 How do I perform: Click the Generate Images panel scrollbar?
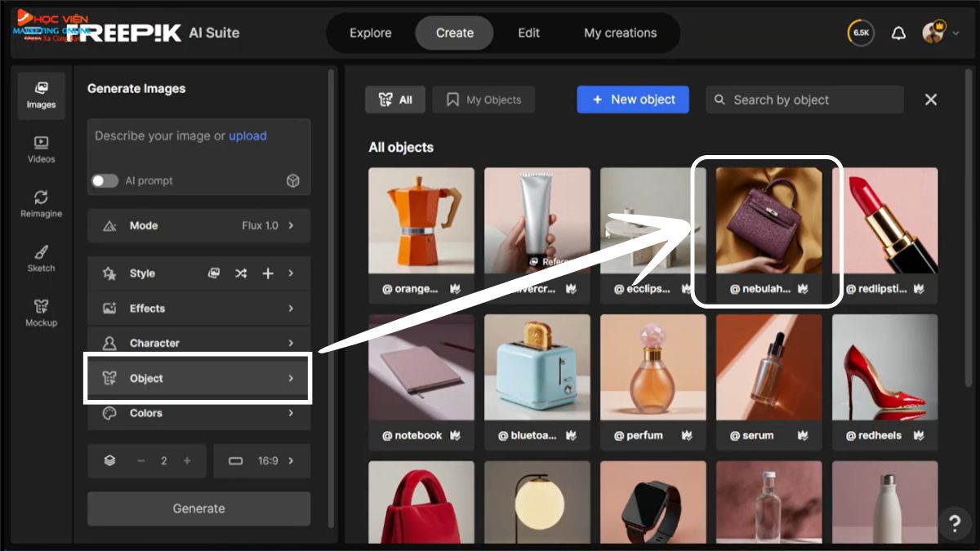[x=331, y=298]
